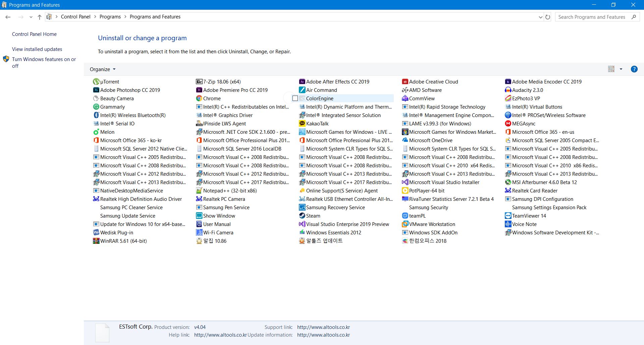The height and width of the screenshot is (345, 644).
Task: Click the MEGAsync icon
Action: 508,123
